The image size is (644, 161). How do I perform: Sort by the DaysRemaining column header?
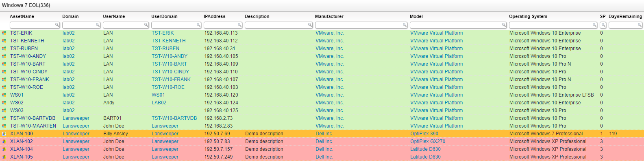[x=625, y=16]
